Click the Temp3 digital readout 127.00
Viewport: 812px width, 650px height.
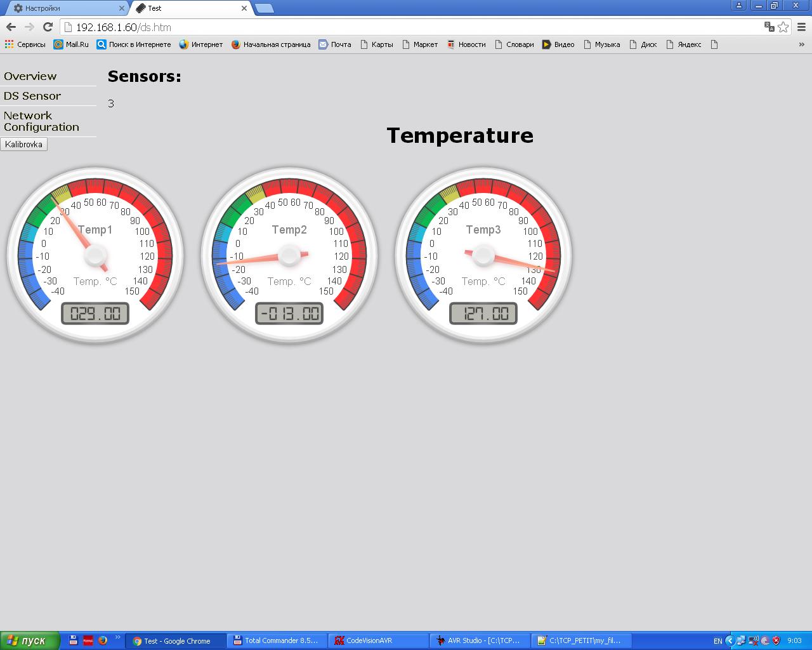(483, 314)
